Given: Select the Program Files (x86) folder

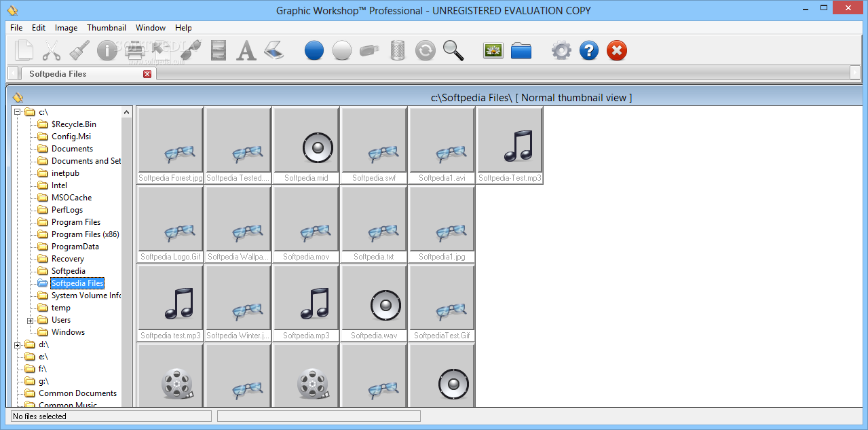Looking at the screenshot, I should 86,234.
